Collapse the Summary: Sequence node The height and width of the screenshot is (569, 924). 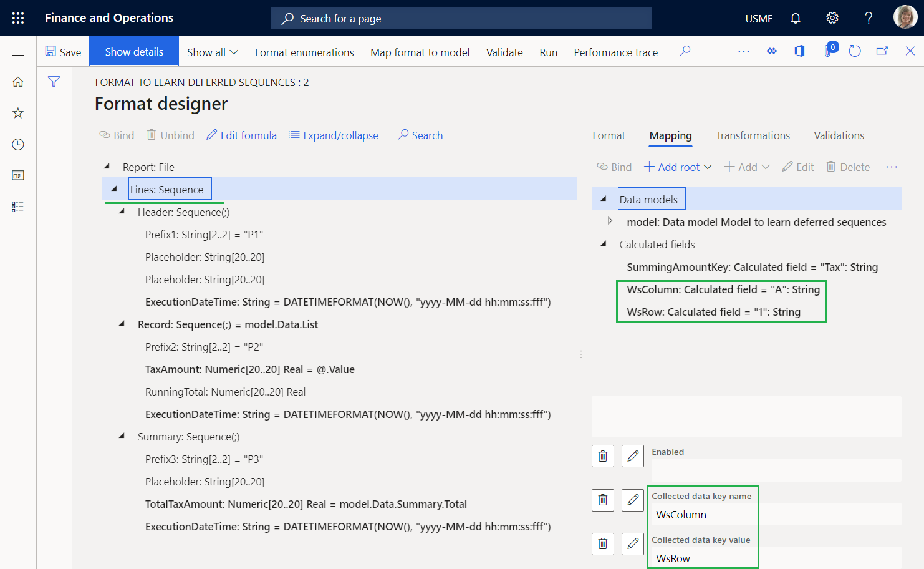121,436
